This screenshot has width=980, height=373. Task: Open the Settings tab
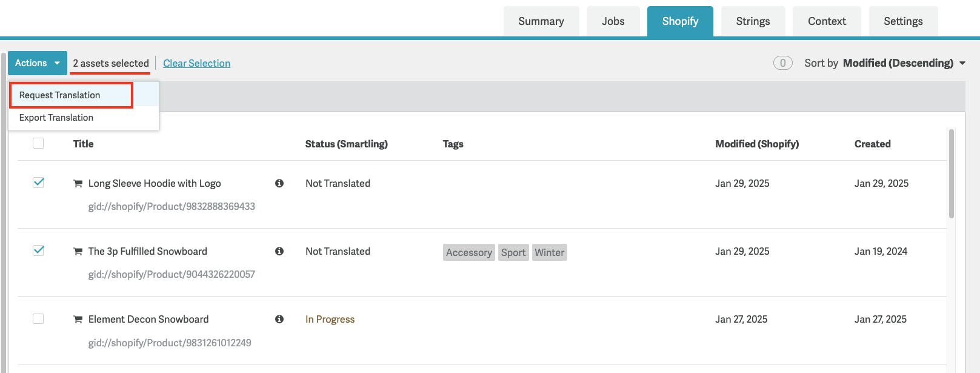(x=903, y=21)
